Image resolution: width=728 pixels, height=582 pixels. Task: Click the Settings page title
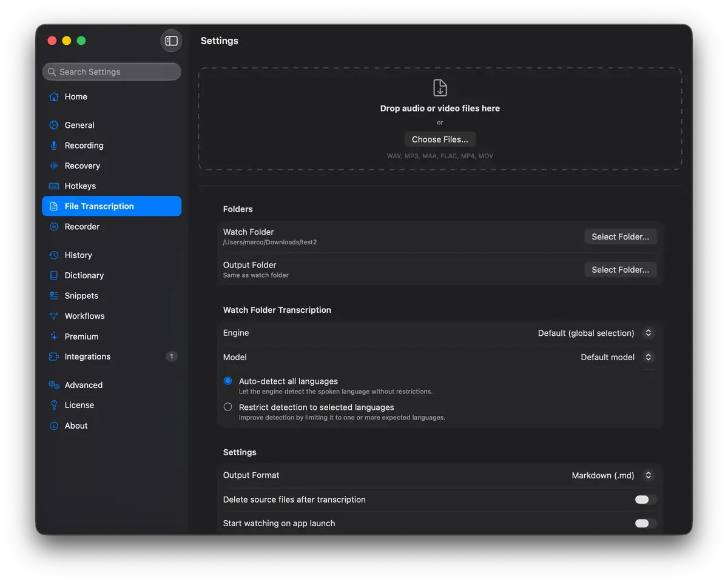pyautogui.click(x=219, y=41)
